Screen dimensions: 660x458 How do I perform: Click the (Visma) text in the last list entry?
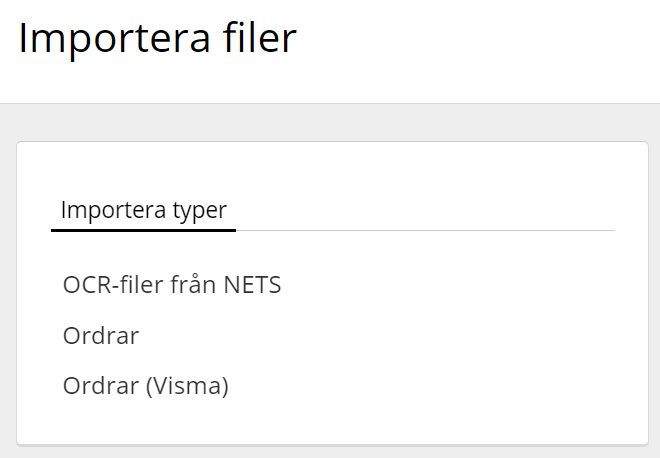coord(187,386)
